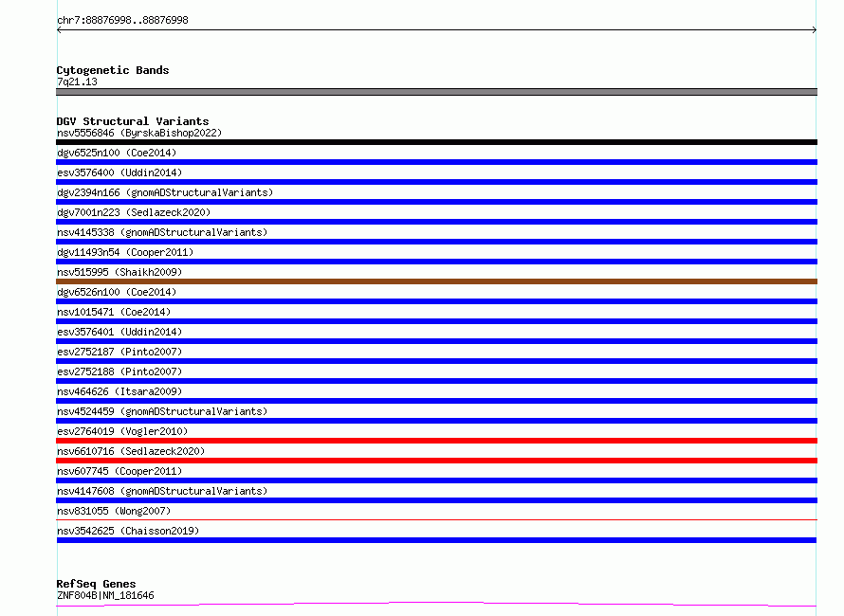Image resolution: width=844 pixels, height=616 pixels.
Task: Select esv2752187 (Pinto2007) label
Action: tap(119, 352)
